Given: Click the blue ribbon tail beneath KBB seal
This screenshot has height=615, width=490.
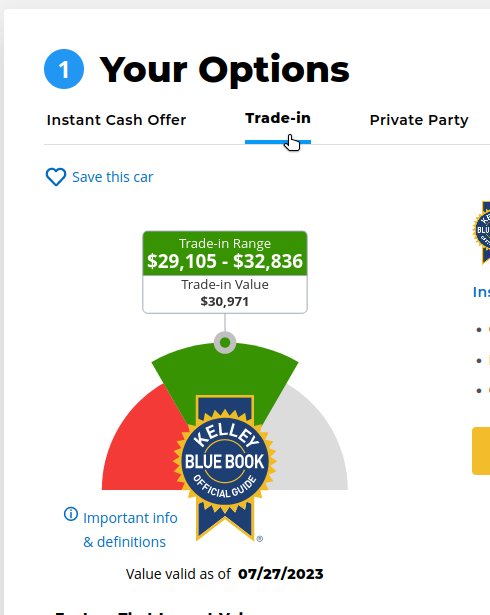Looking at the screenshot, I should 225,522.
